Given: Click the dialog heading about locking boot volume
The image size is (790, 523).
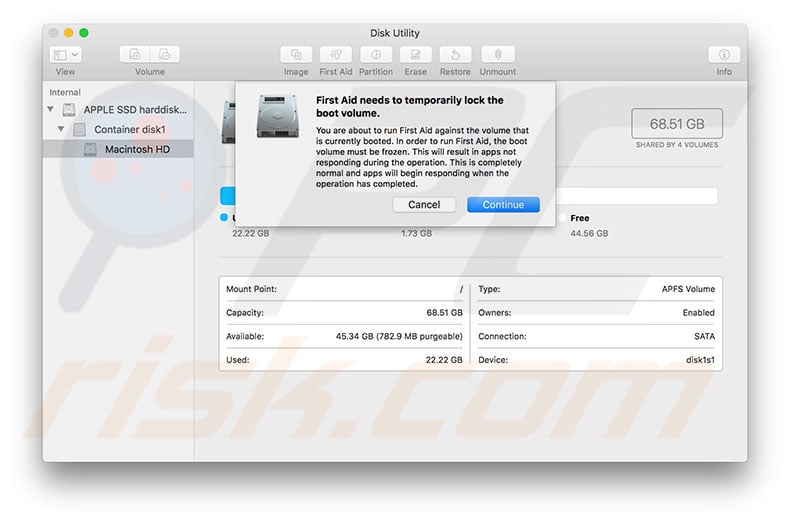Looking at the screenshot, I should click(410, 106).
